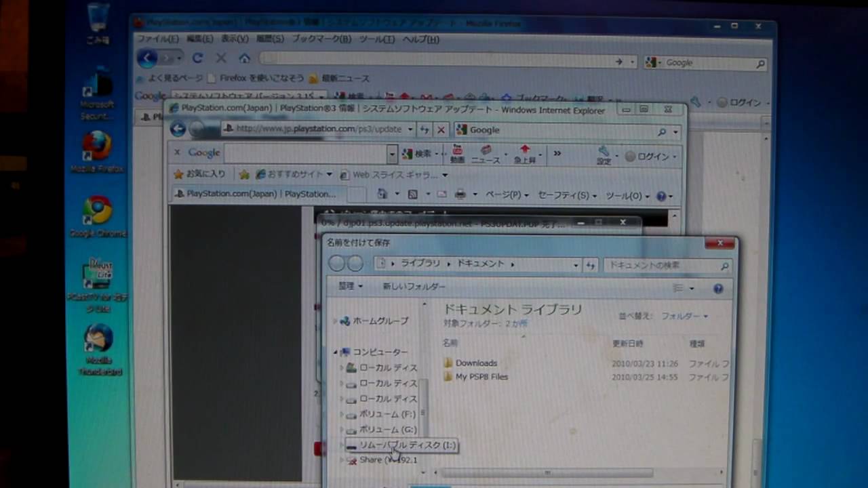Launch Google Chrome from the desktop

(x=98, y=217)
